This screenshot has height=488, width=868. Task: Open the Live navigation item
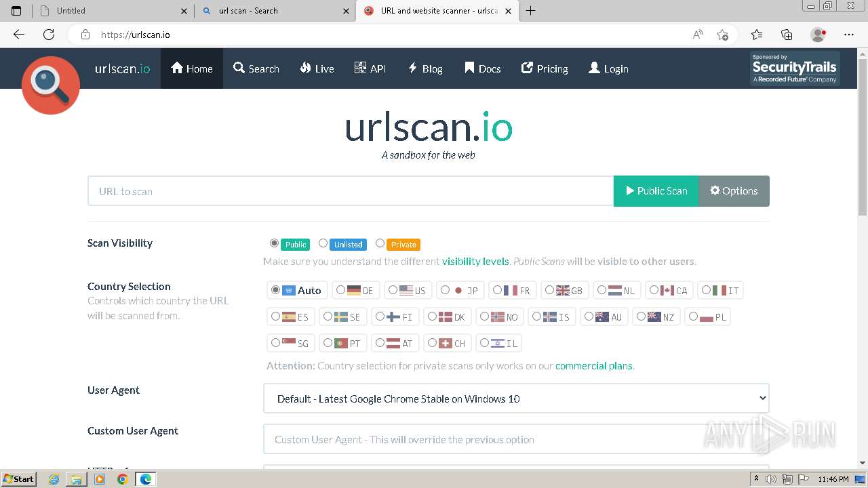pyautogui.click(x=317, y=68)
